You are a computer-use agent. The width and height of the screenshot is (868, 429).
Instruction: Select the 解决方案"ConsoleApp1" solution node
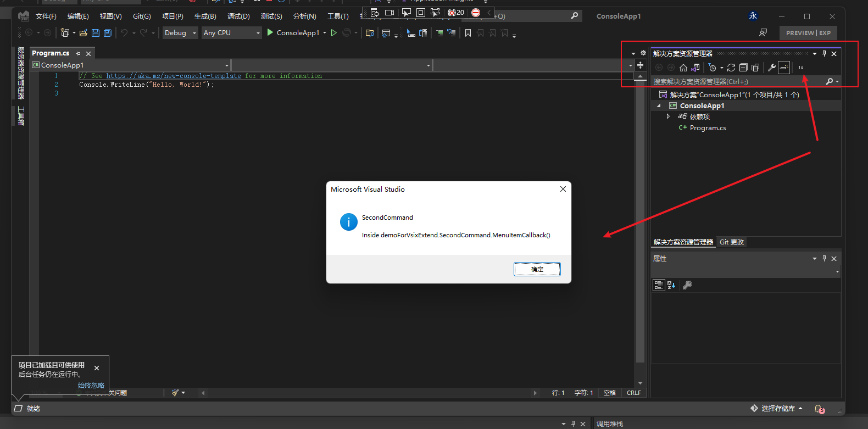[x=734, y=94]
